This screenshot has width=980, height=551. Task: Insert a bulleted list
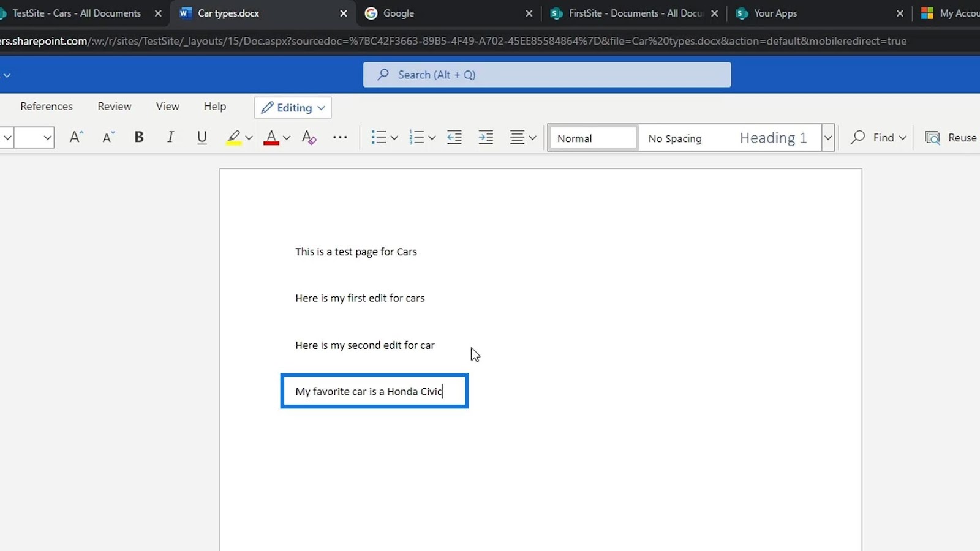tap(379, 138)
